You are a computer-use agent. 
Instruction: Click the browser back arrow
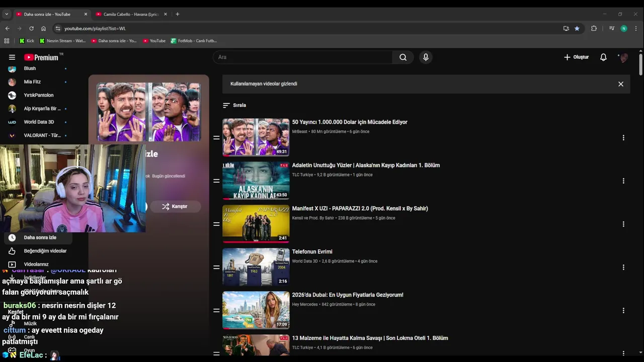(x=7, y=29)
